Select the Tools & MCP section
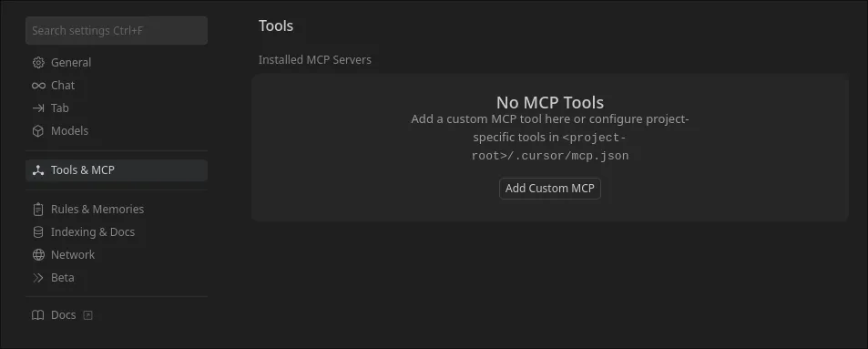 117,170
